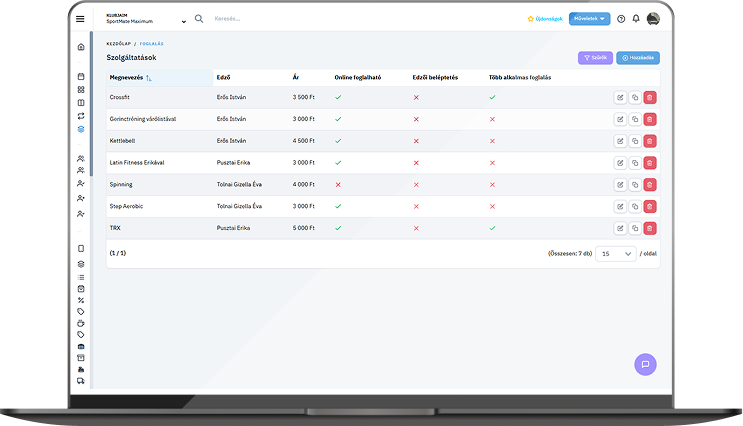Edit the Kettlebell service
The width and height of the screenshot is (743, 426).
[620, 141]
